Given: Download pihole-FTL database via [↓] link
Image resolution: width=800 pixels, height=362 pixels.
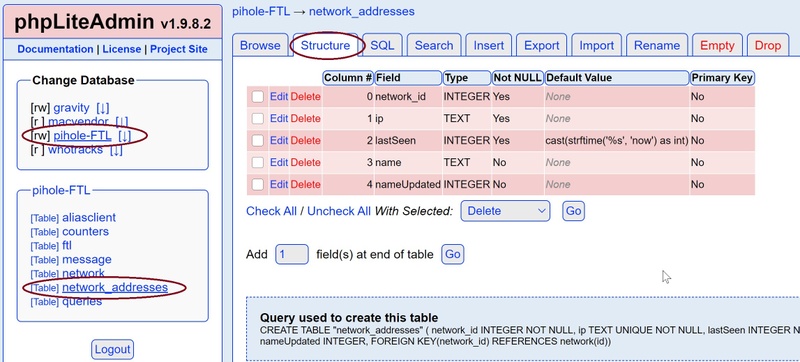Looking at the screenshot, I should pyautogui.click(x=124, y=136).
